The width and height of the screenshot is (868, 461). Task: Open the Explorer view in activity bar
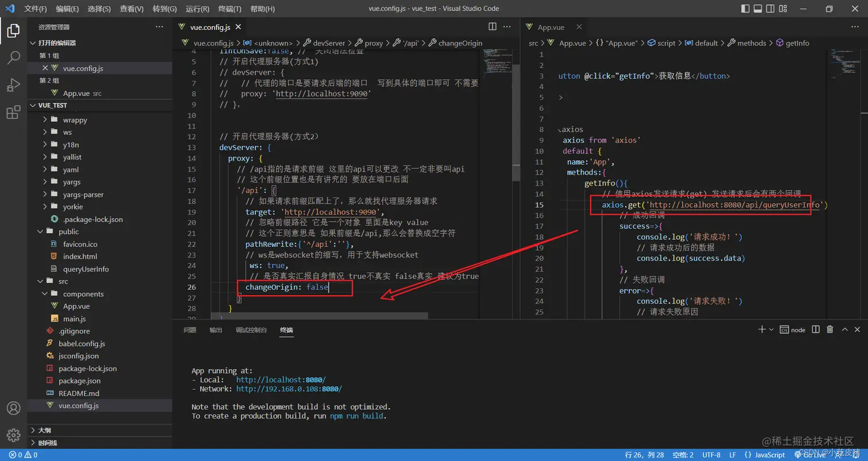(x=13, y=31)
